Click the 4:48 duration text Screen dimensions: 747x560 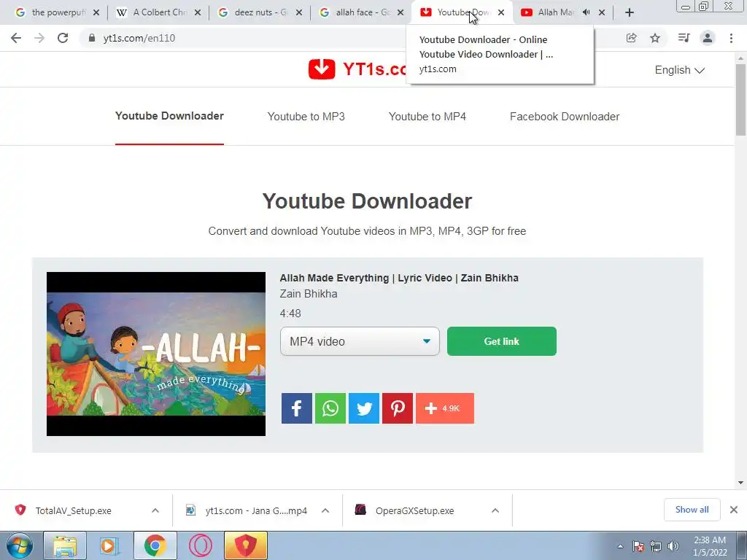[x=290, y=314]
